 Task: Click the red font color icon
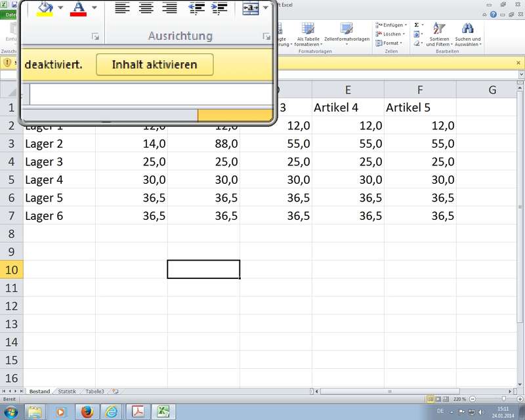pos(79,8)
